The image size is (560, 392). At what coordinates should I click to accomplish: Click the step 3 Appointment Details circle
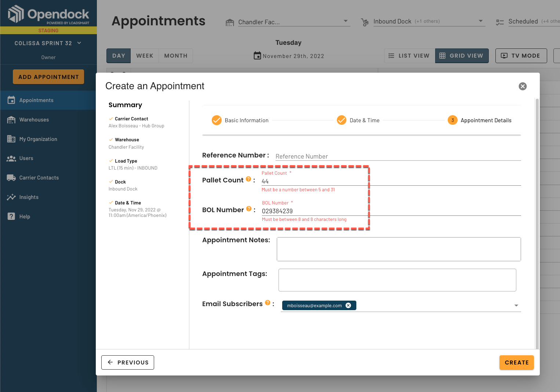pyautogui.click(x=452, y=120)
